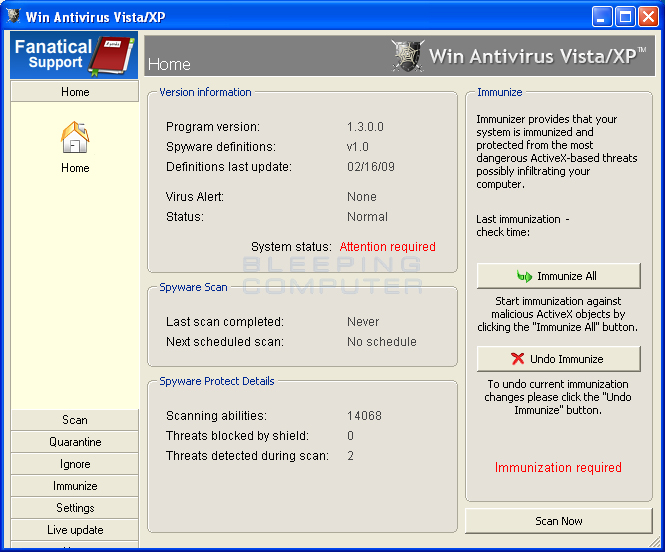665x552 pixels.
Task: Click the Undo Immunize button
Action: [x=559, y=359]
